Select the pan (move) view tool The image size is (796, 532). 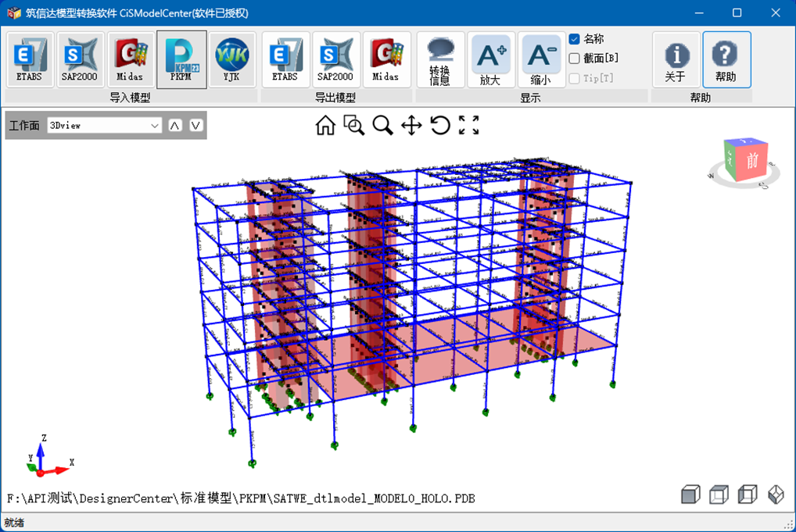[x=411, y=125]
